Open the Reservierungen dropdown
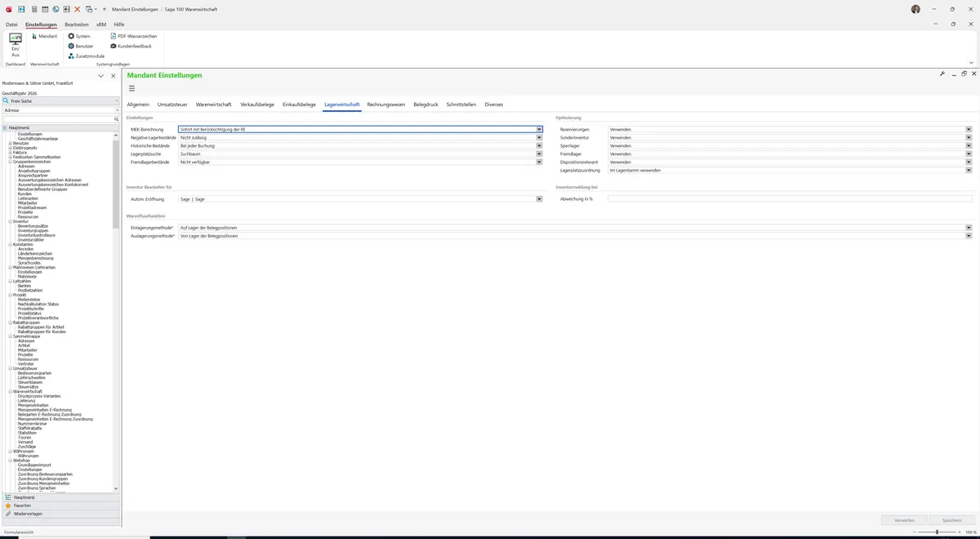Screen dimensions: 980x539 (969, 129)
